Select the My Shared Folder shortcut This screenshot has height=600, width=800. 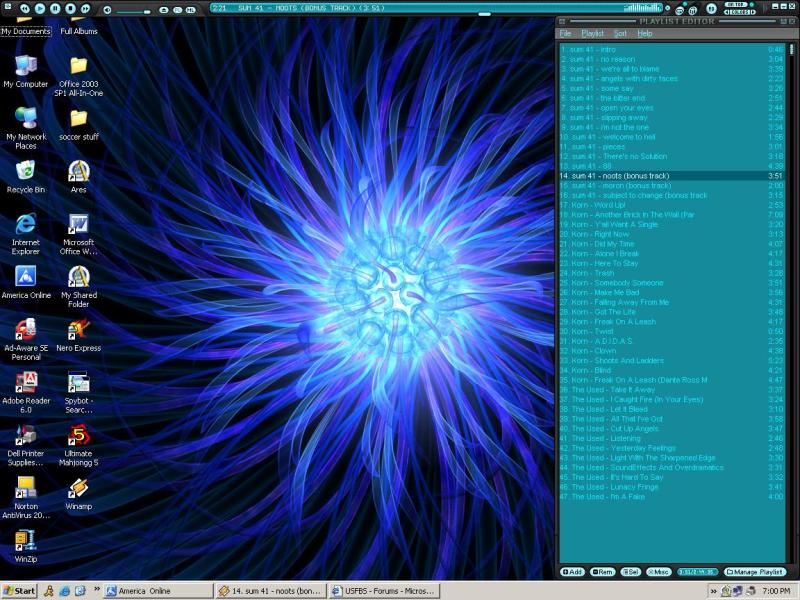(79, 287)
